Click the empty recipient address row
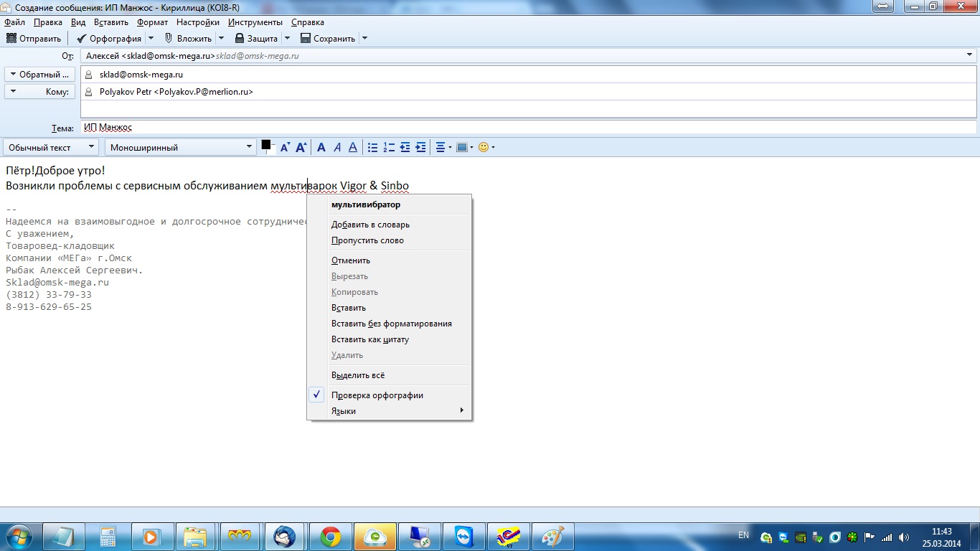 529,109
